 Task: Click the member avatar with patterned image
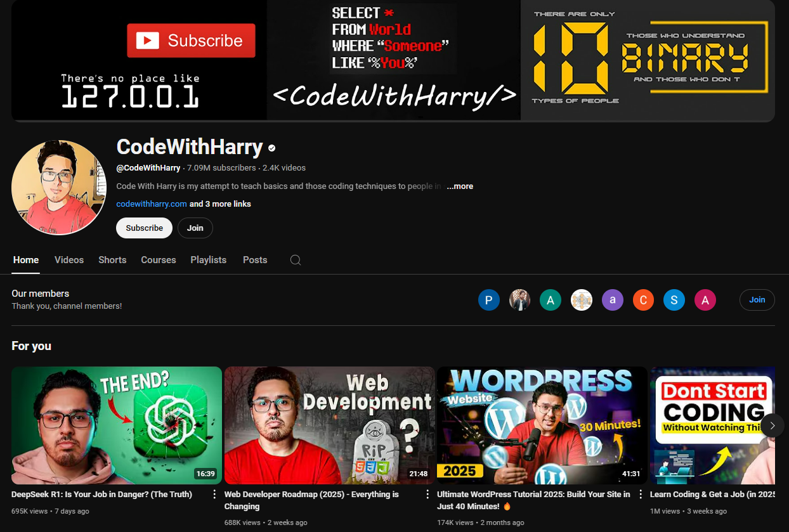pyautogui.click(x=582, y=300)
